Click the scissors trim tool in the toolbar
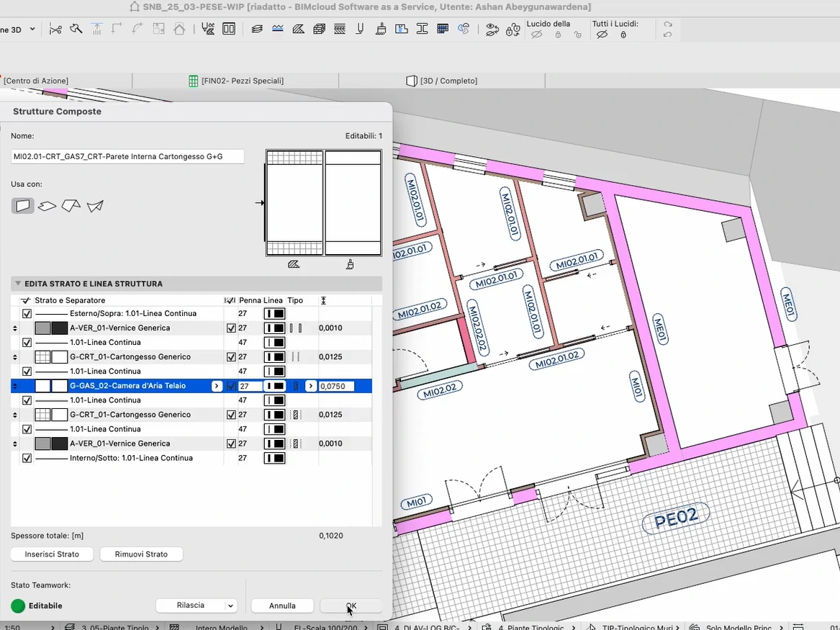Screen dimensions: 840x630 pos(55,30)
